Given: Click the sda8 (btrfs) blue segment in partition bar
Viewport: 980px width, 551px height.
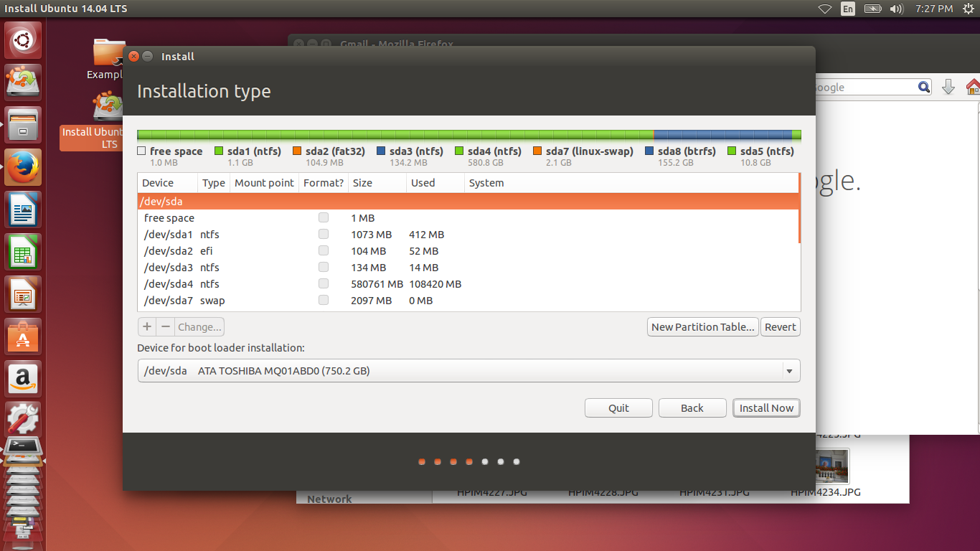Looking at the screenshot, I should click(x=722, y=135).
